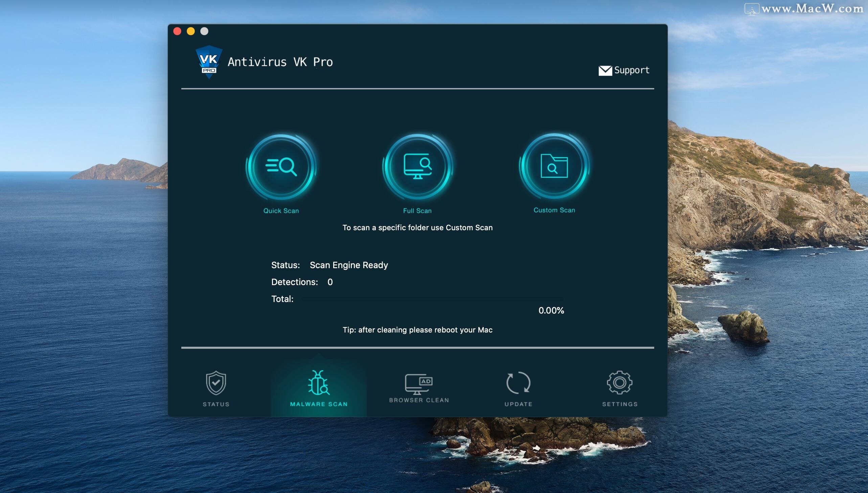The width and height of the screenshot is (868, 493).
Task: Click the Support envelope icon
Action: pyautogui.click(x=605, y=70)
